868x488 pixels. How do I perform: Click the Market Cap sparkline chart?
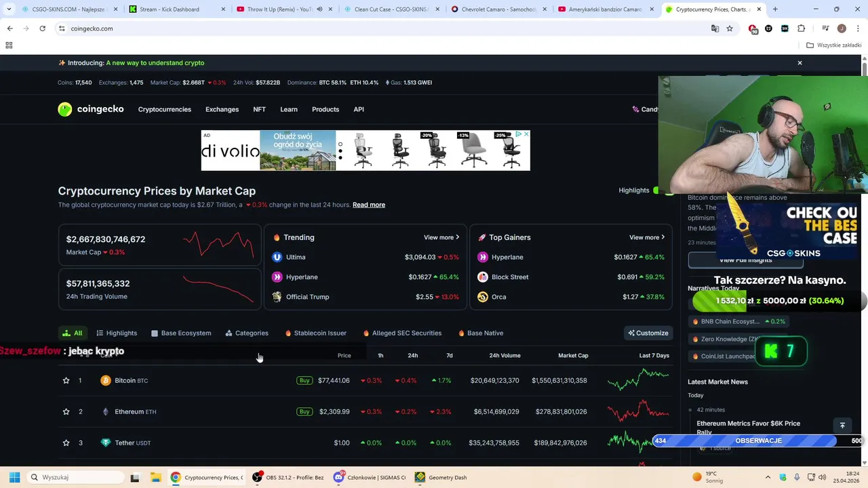(x=218, y=244)
